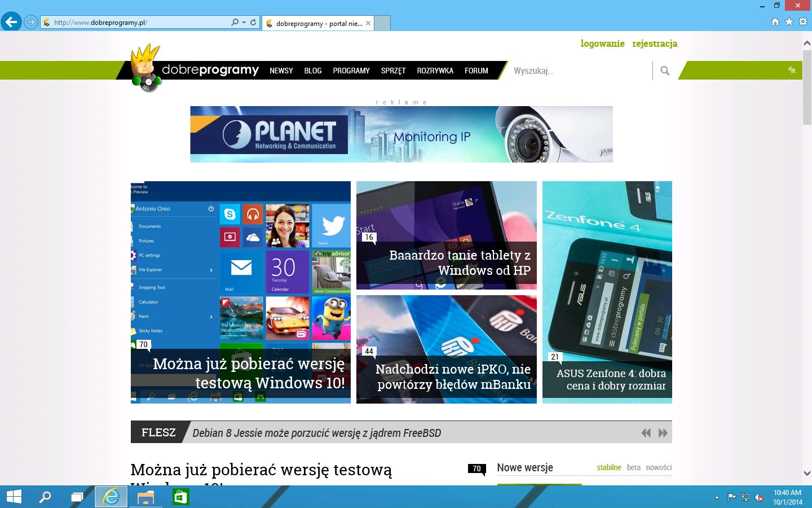Screen dimensions: 812x508
Task: Click the address bar search magnifier icon
Action: click(x=235, y=22)
